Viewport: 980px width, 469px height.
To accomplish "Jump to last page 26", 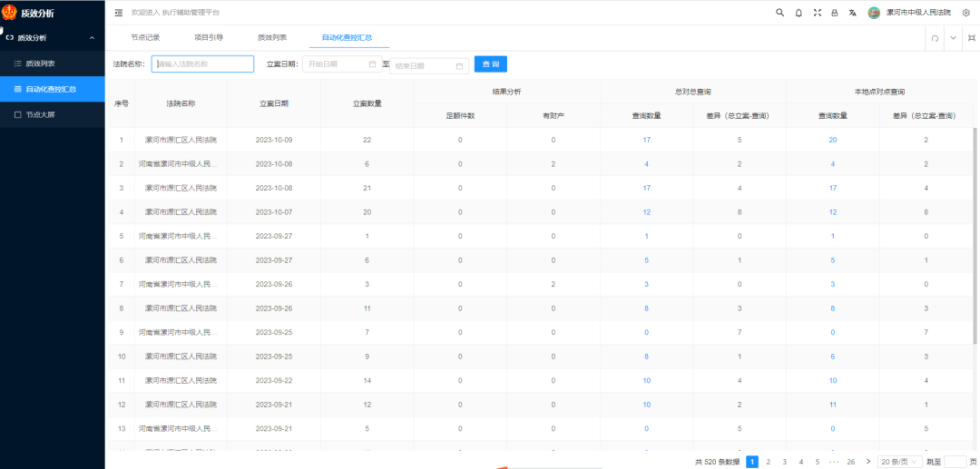I will click(850, 462).
